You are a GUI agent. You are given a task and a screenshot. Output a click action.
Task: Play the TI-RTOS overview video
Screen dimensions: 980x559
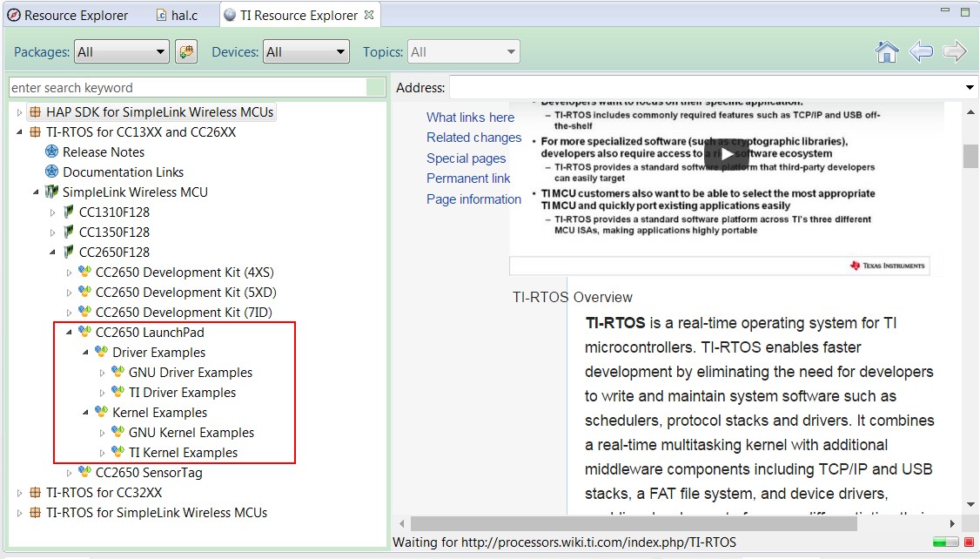coord(726,154)
